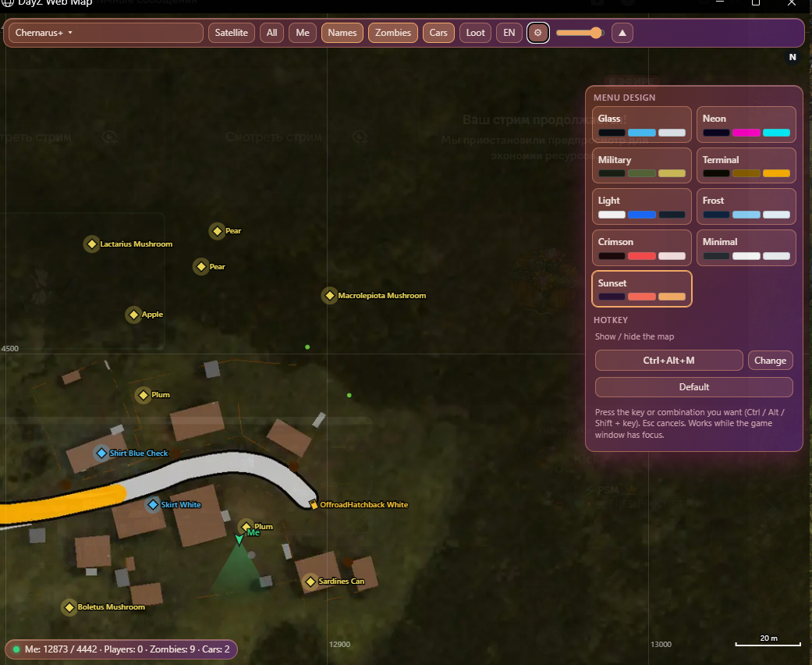
Task: Select the Crimson menu design
Action: coord(642,247)
